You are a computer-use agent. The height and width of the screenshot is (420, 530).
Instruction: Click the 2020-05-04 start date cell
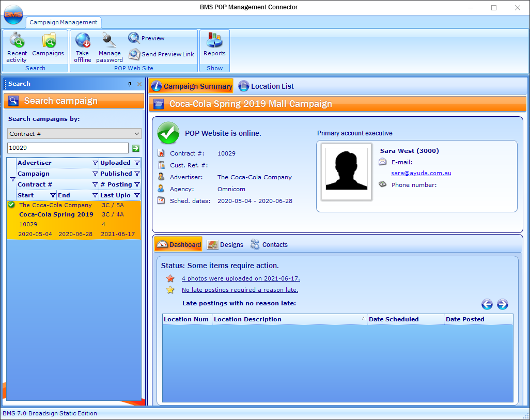click(35, 234)
